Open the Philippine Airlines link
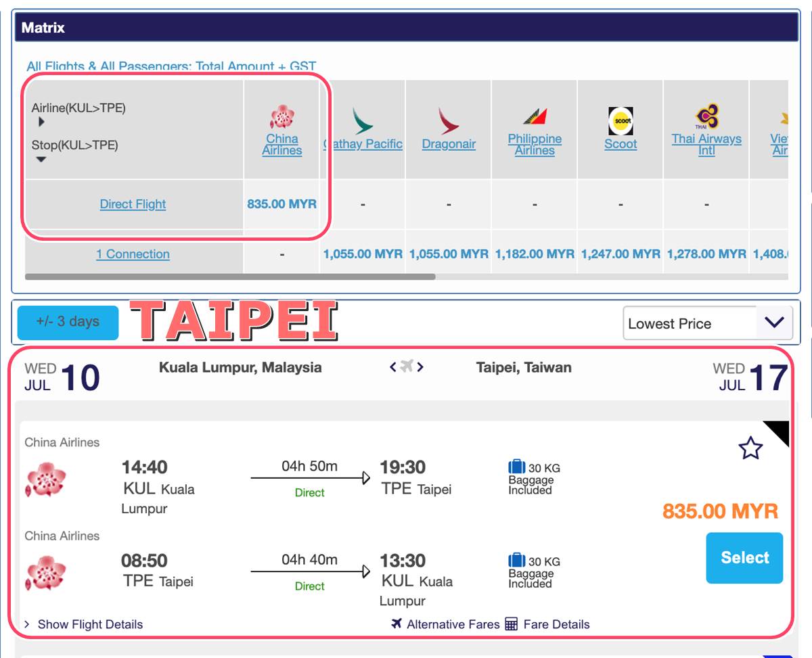This screenshot has width=812, height=658. (x=535, y=145)
